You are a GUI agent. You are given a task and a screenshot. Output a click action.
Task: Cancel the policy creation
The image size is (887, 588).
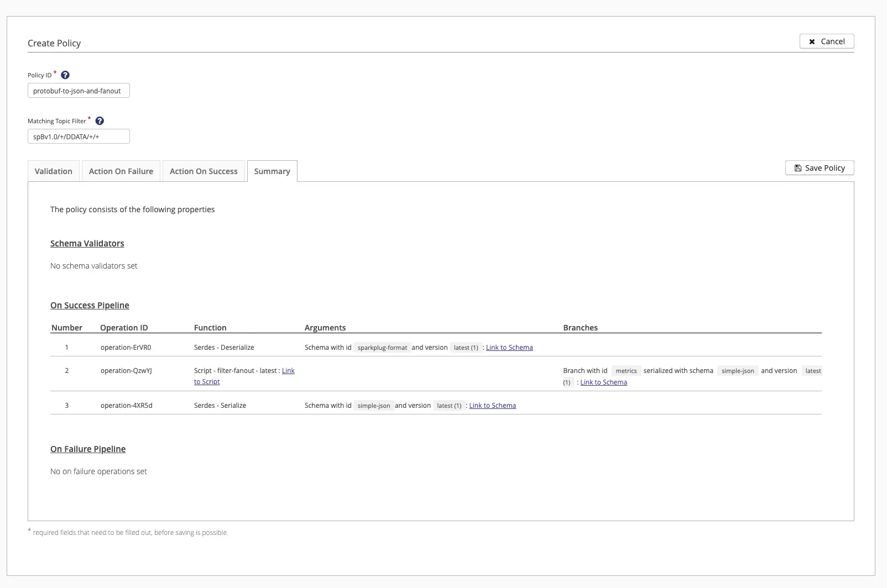coord(827,41)
